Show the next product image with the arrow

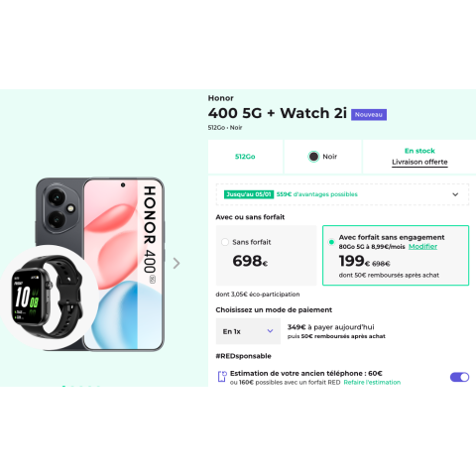[177, 263]
